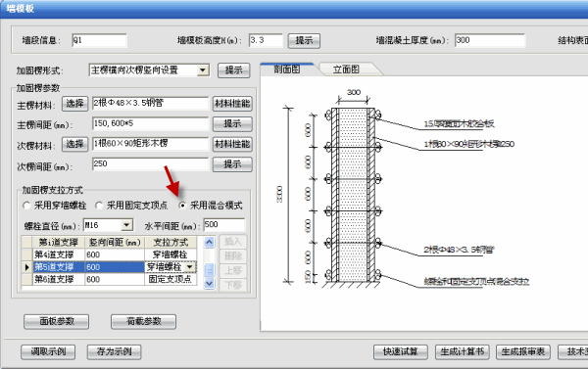Open the 面板参数 settings button
This screenshot has height=369, width=588.
tap(57, 321)
